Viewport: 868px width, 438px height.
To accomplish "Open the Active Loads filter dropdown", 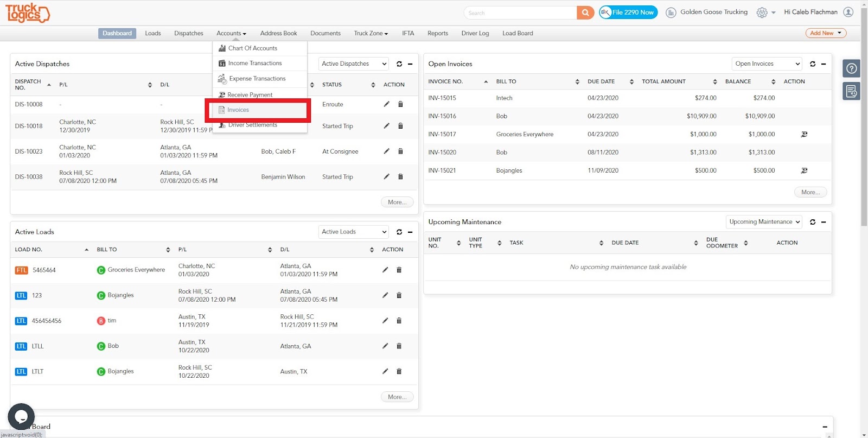I will point(354,232).
